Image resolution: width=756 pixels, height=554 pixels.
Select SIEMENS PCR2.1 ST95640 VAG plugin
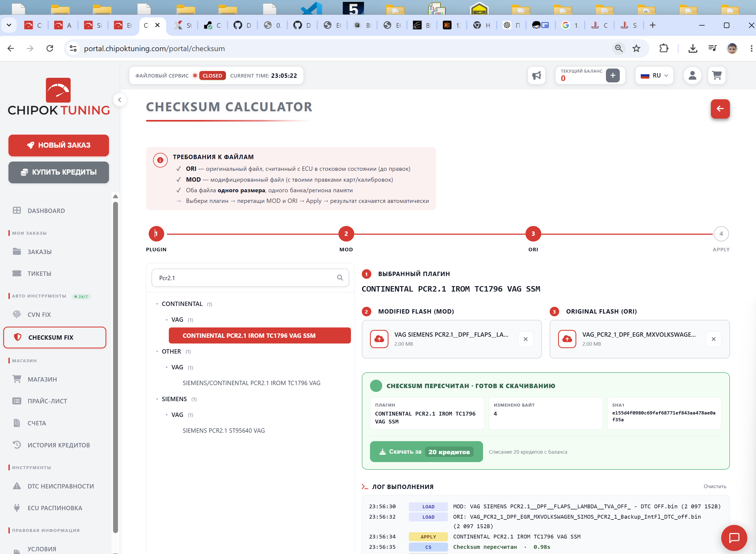click(223, 431)
